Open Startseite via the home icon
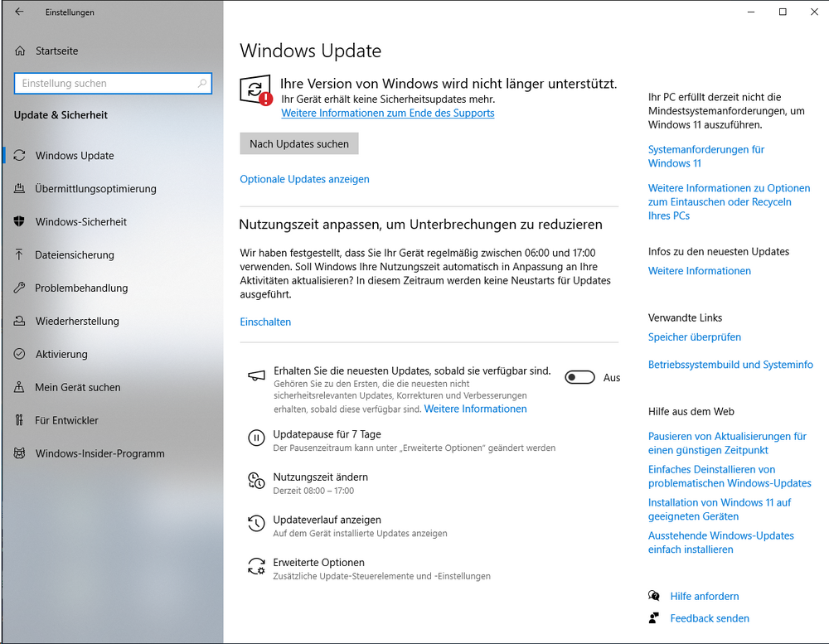This screenshot has width=829, height=644. pos(20,51)
